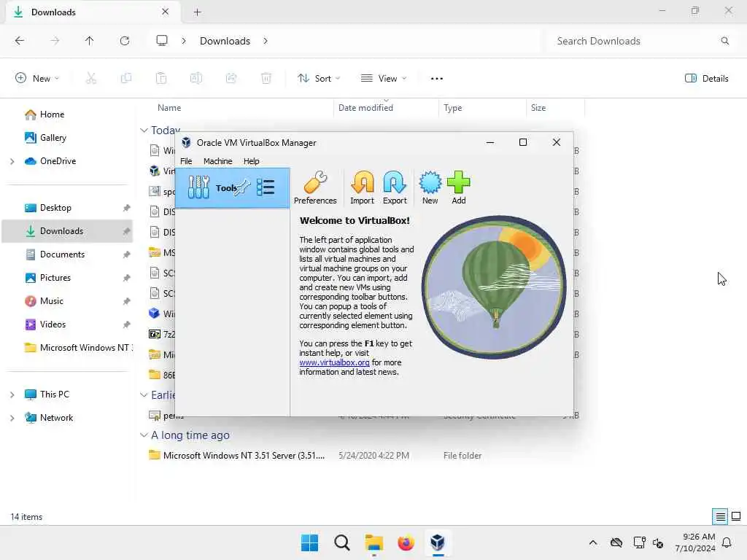Open See more ellipsis menu
747x560 pixels.
[x=436, y=79]
